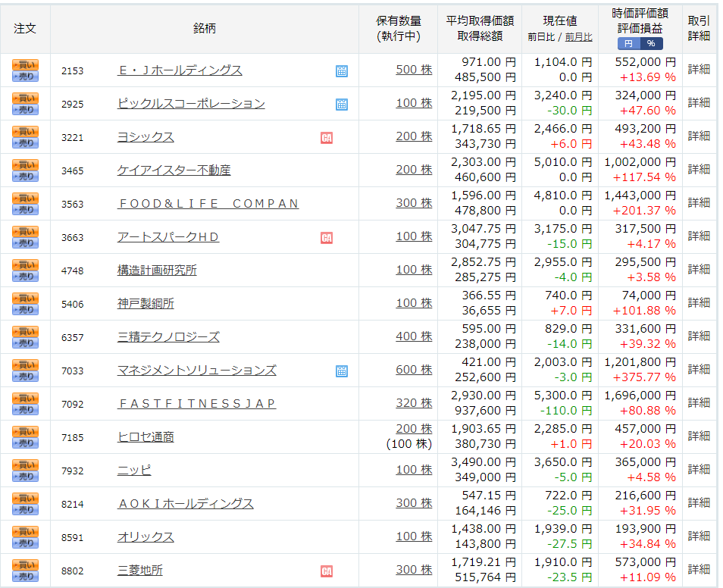Click the 5,010.0 円 current price
The height and width of the screenshot is (588, 723).
click(563, 162)
